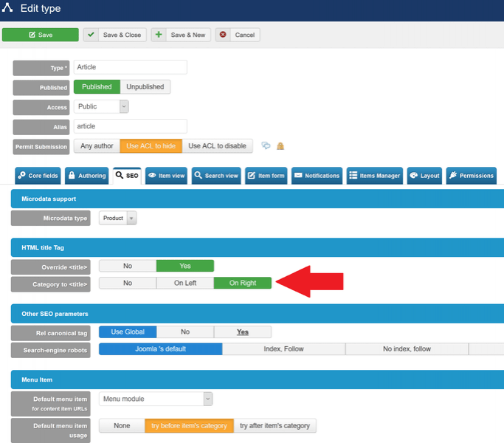Click the Joomla logo icon in header
Image resolution: width=504 pixels, height=443 pixels.
point(7,7)
